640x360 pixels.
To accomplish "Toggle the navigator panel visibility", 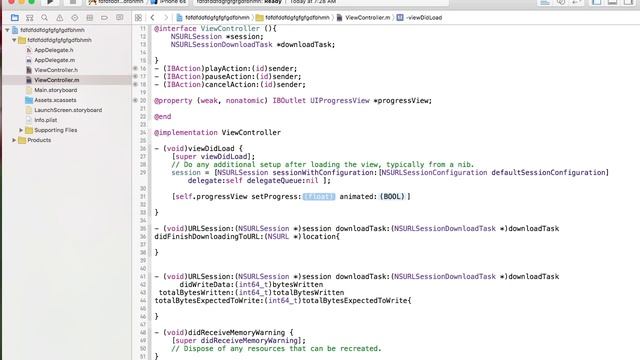I will coord(597,2).
